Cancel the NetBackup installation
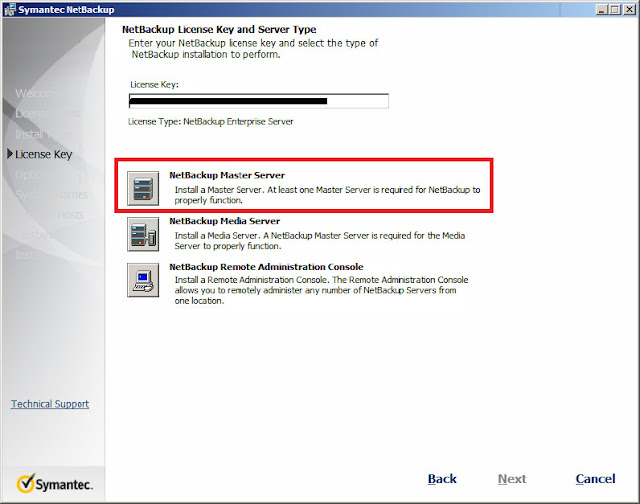The width and height of the screenshot is (640, 504). [x=595, y=479]
